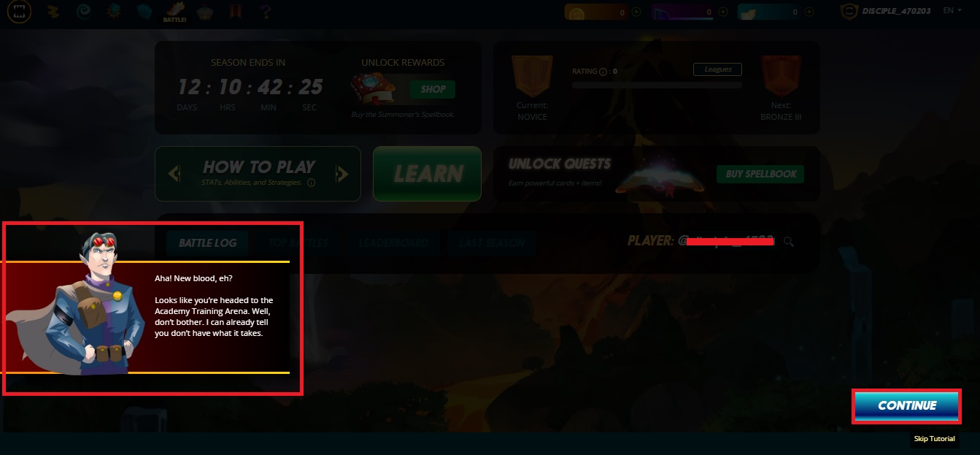Click the green Learn button

[x=427, y=174]
